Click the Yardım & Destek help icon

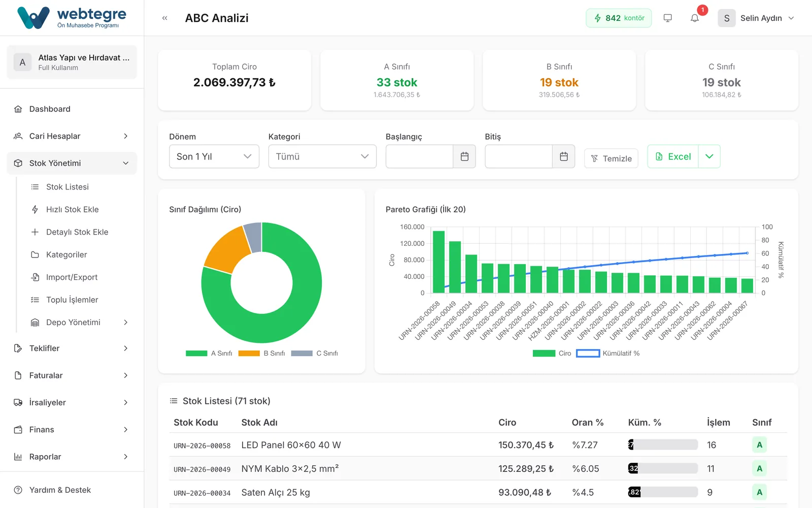click(x=18, y=490)
